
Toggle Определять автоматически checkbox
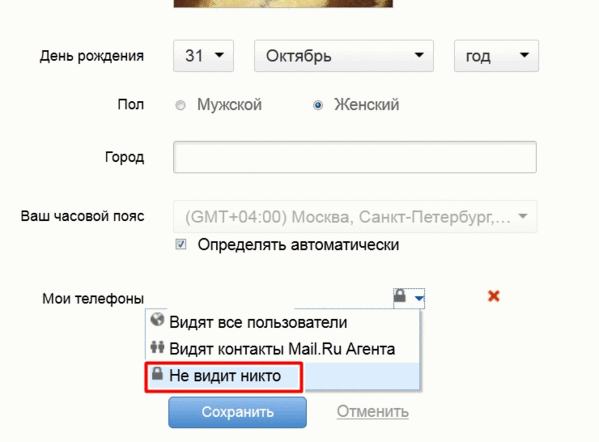(x=181, y=244)
